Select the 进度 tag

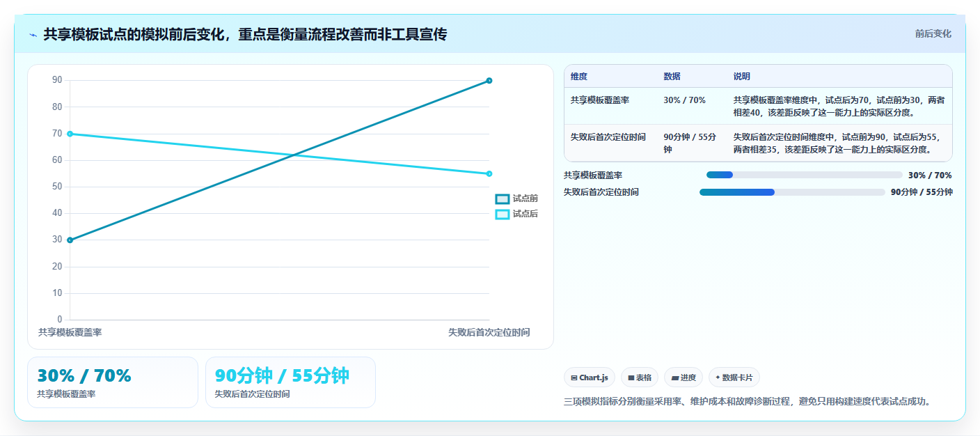(683, 377)
